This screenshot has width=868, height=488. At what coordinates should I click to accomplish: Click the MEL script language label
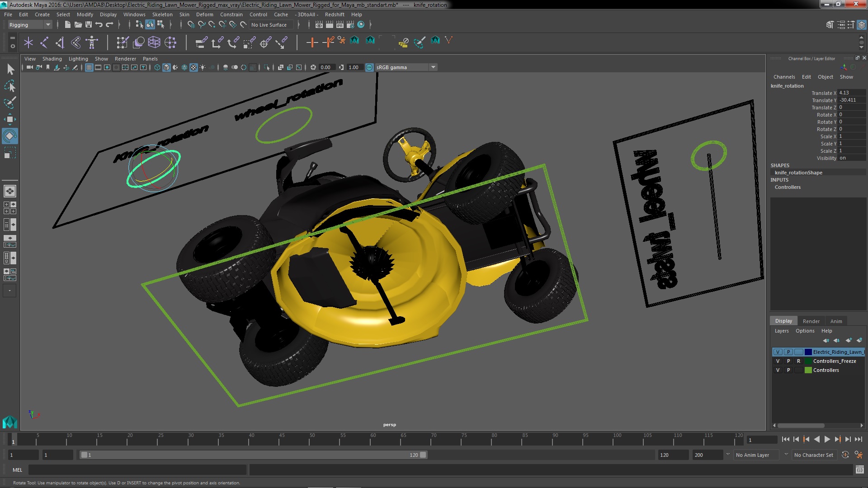click(17, 470)
